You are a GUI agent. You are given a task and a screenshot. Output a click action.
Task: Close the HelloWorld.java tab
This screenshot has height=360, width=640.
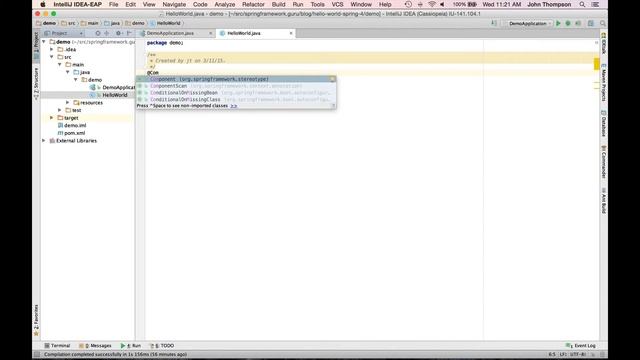click(x=291, y=33)
